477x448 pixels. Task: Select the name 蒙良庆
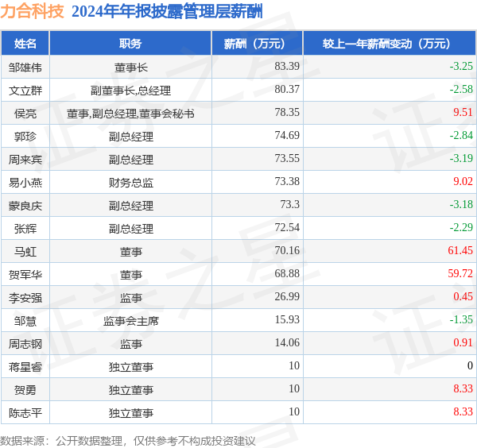pyautogui.click(x=25, y=206)
